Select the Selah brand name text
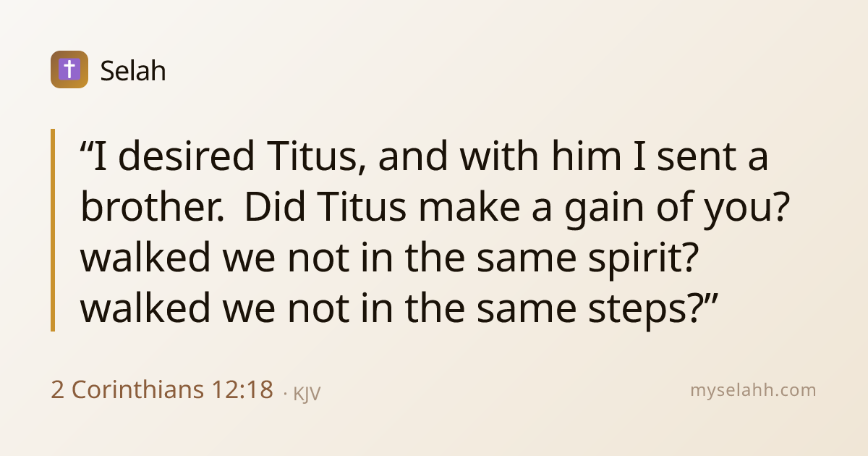The image size is (868, 456). (x=133, y=70)
